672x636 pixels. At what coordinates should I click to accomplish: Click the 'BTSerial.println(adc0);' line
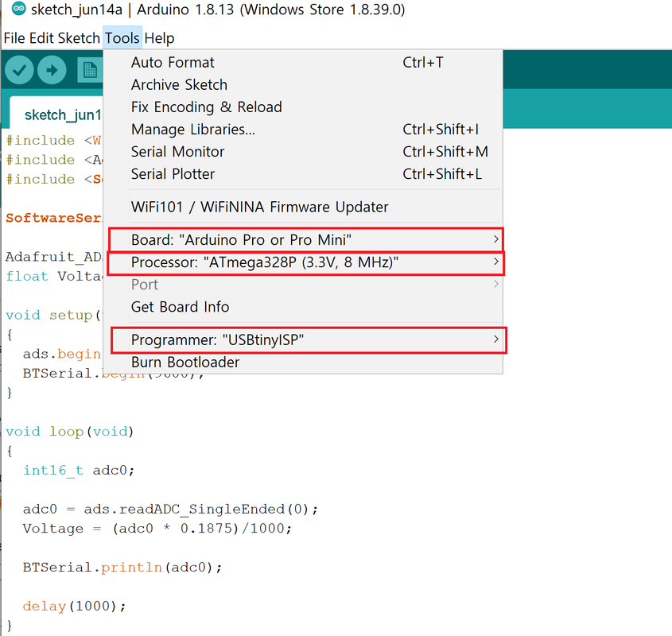122,568
